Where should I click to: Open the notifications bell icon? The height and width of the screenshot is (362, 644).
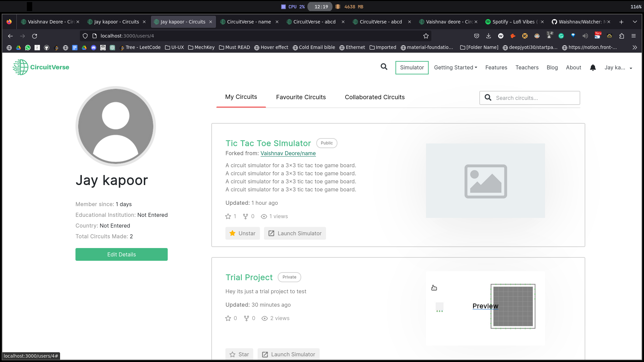click(593, 68)
